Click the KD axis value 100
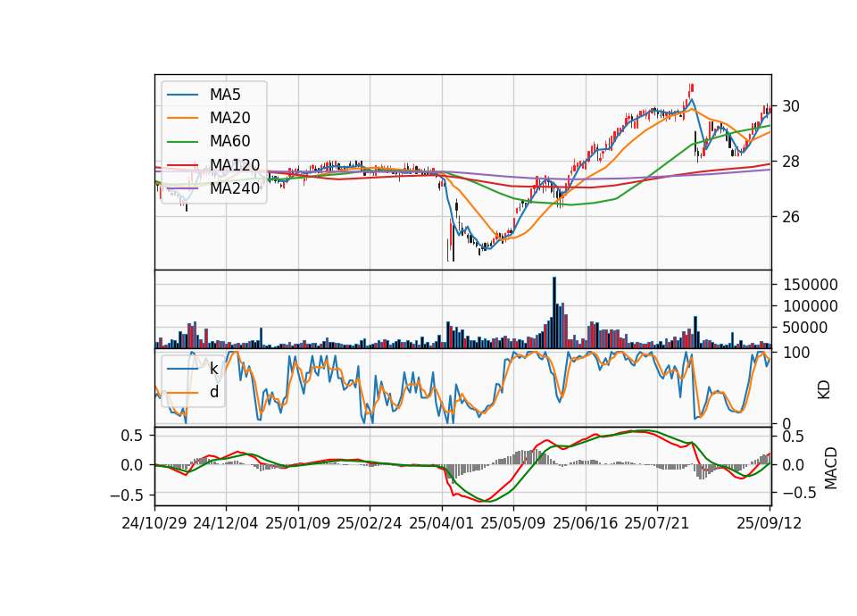 [796, 354]
